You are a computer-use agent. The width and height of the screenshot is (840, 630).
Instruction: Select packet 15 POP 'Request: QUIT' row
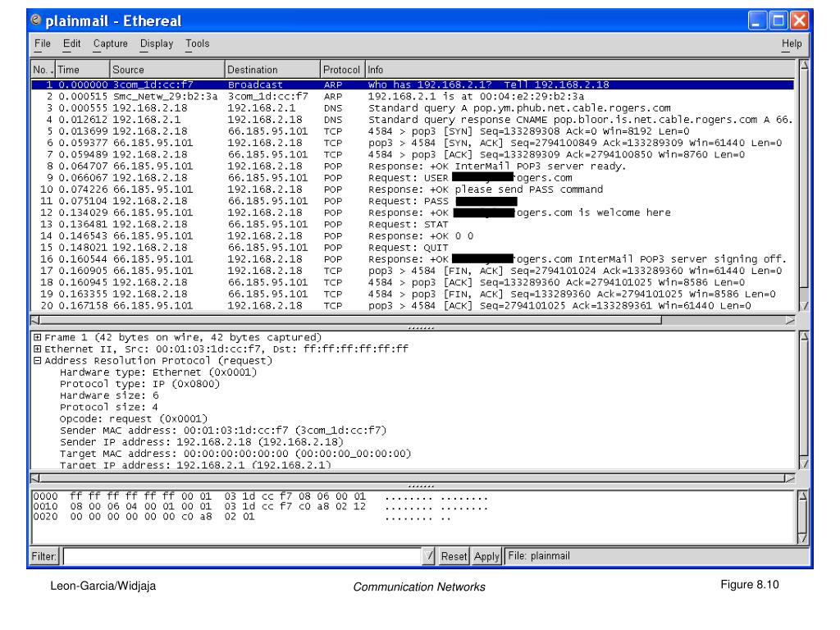pyautogui.click(x=413, y=248)
